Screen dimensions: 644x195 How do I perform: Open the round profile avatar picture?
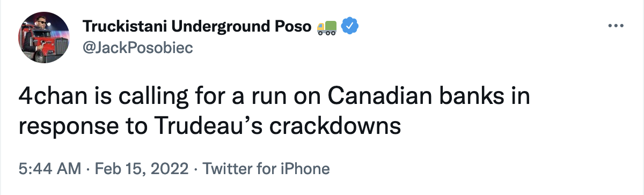pos(45,37)
